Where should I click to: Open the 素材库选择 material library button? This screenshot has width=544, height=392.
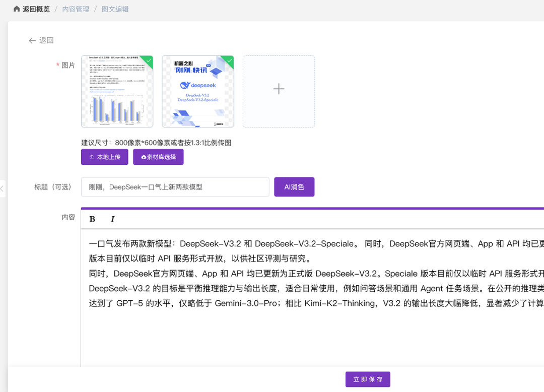[158, 157]
